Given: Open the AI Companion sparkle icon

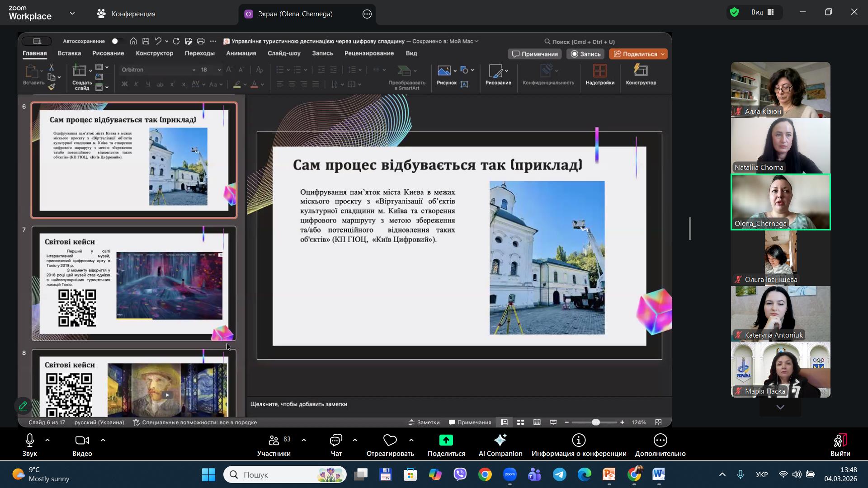Looking at the screenshot, I should pos(500,440).
